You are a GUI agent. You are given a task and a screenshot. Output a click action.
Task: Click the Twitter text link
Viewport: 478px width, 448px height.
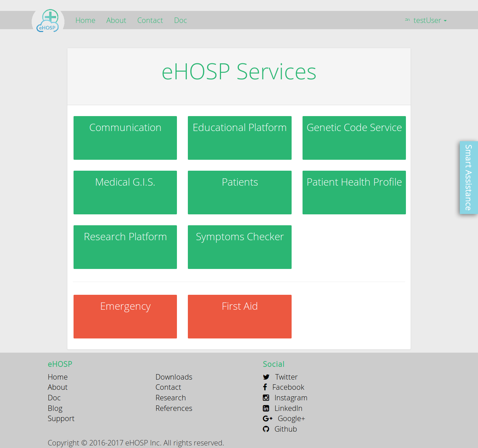[286, 377]
